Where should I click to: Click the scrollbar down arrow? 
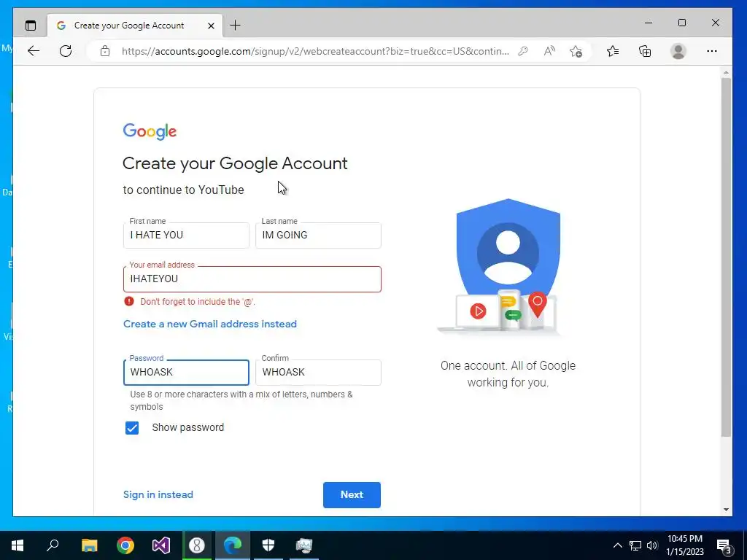click(x=726, y=510)
